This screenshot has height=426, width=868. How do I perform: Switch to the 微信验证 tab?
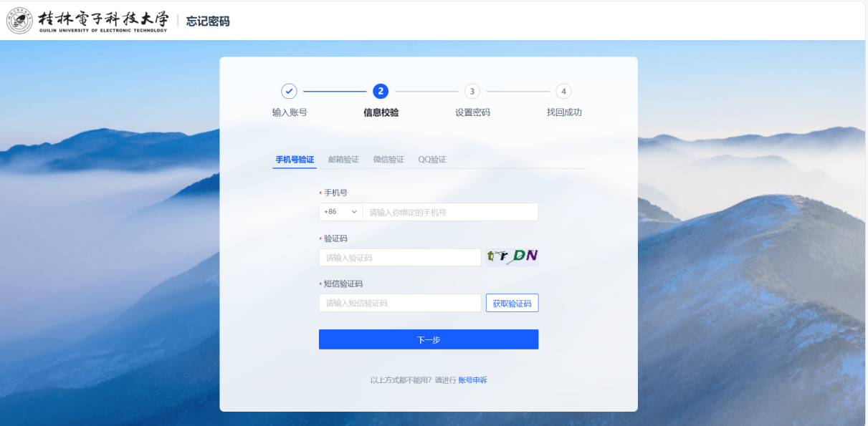pos(388,160)
